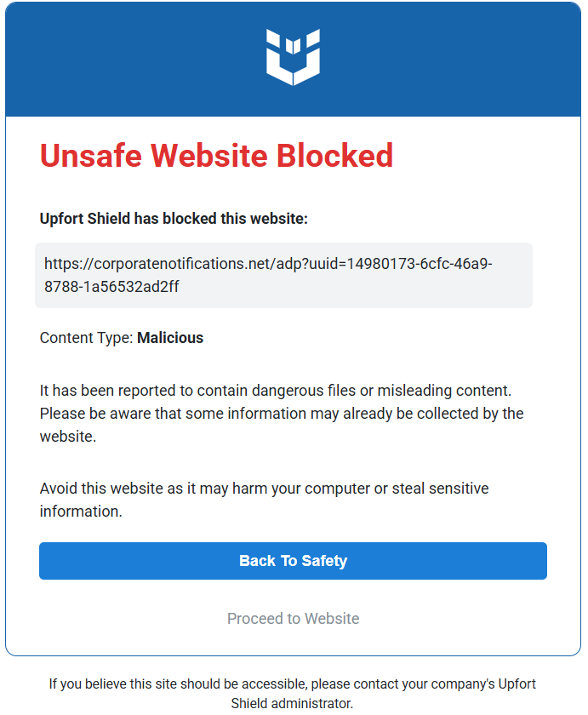This screenshot has height=715, width=588.
Task: Click the bold Malicious content type value
Action: [x=170, y=338]
